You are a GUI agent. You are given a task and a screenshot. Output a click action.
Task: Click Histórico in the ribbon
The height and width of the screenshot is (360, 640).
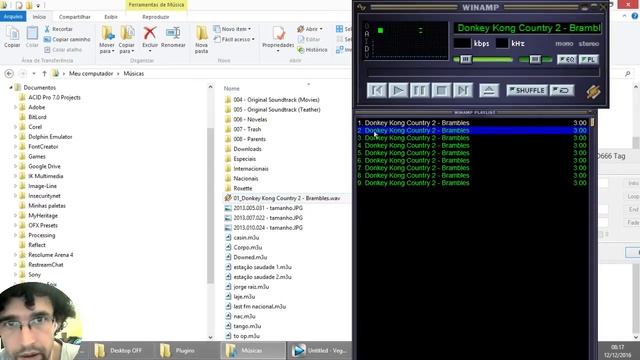coord(312,49)
